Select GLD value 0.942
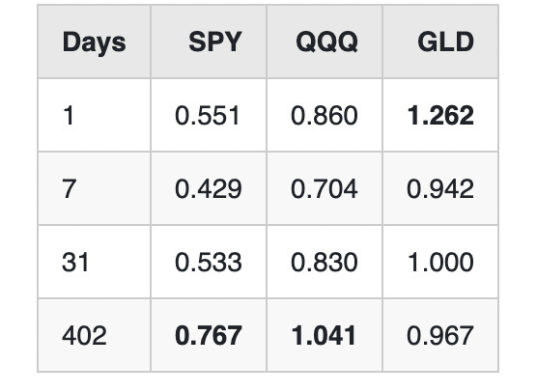Viewport: 537px width, 392px height. point(440,189)
